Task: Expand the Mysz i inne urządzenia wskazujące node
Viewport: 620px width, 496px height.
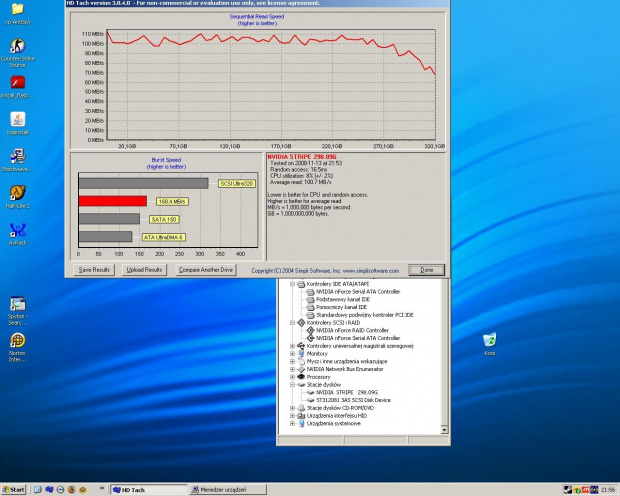Action: [293, 362]
